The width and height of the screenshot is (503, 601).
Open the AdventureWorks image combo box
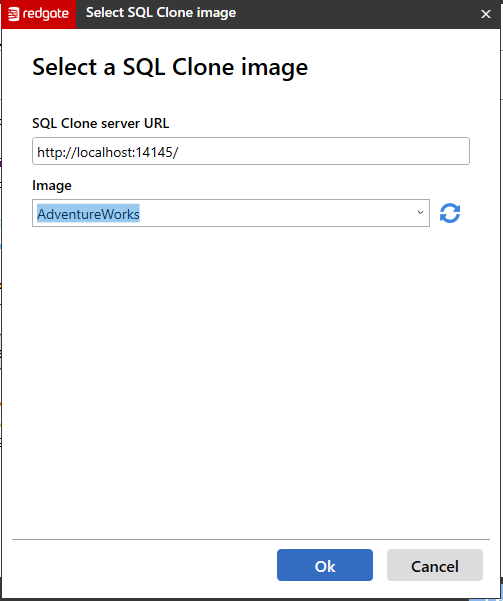coord(231,213)
